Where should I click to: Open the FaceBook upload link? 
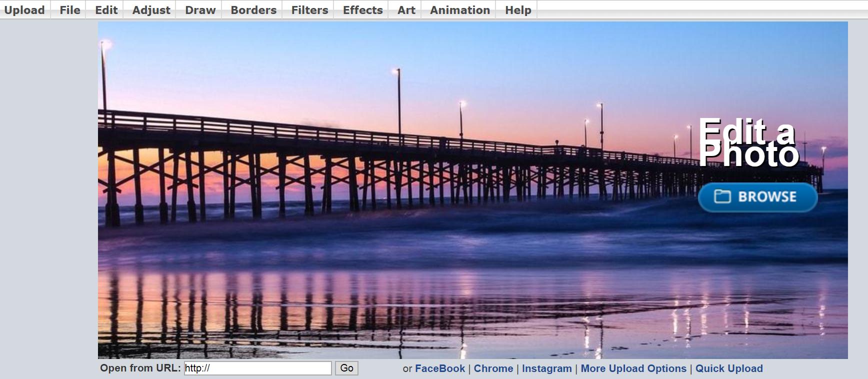440,368
